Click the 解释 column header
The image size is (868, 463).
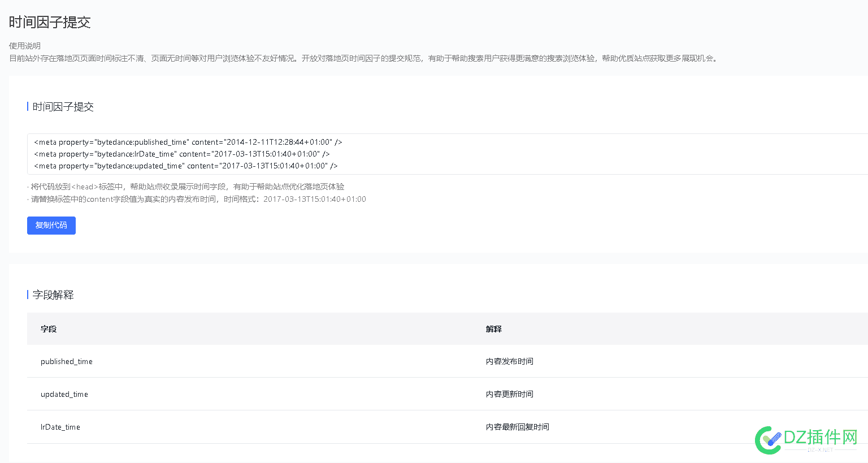tap(494, 328)
